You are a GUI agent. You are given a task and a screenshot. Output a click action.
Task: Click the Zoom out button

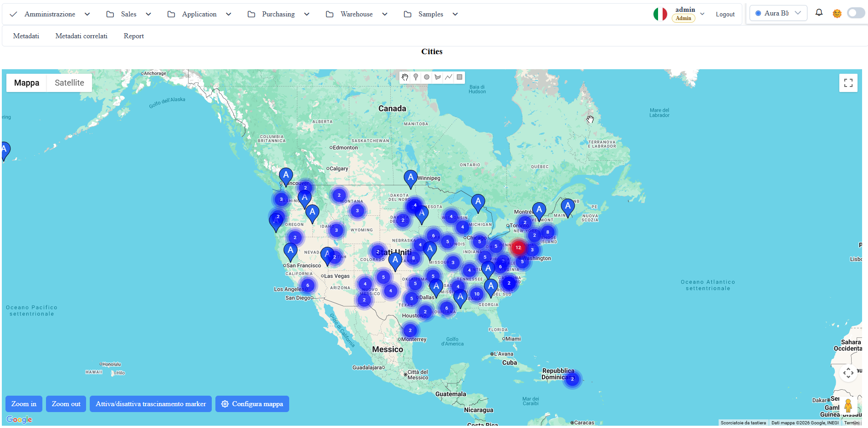pyautogui.click(x=66, y=404)
